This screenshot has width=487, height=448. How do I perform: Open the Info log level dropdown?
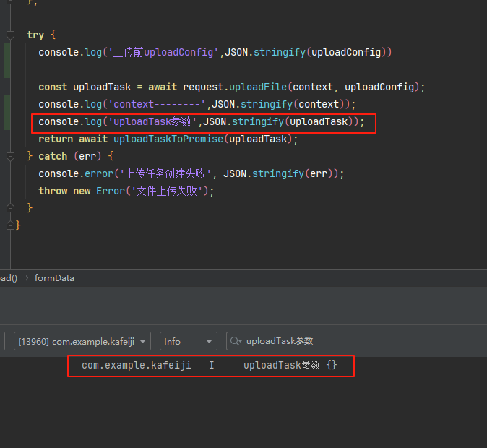[188, 341]
